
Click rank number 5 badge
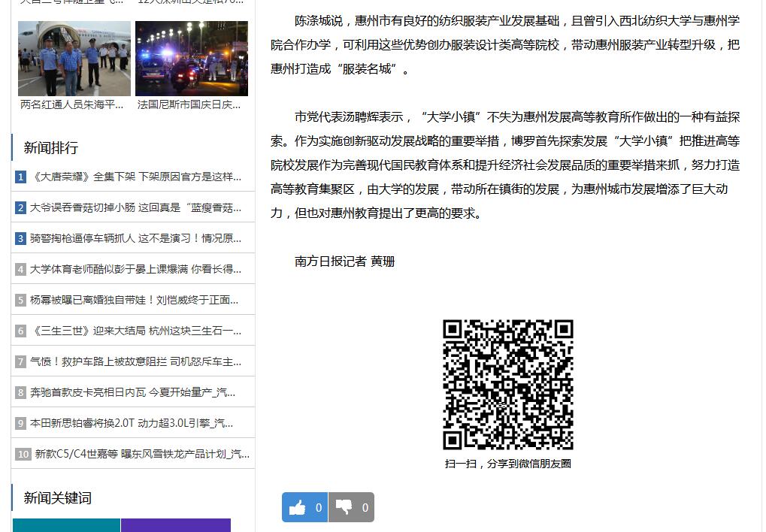pos(20,300)
